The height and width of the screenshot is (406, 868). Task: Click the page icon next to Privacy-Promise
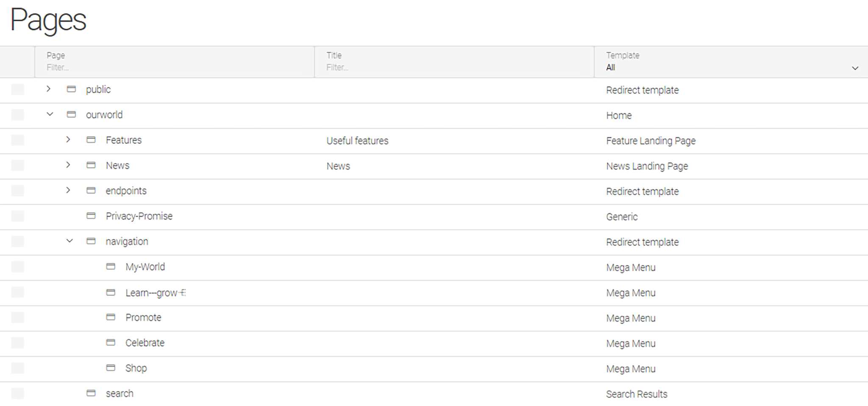coord(91,216)
